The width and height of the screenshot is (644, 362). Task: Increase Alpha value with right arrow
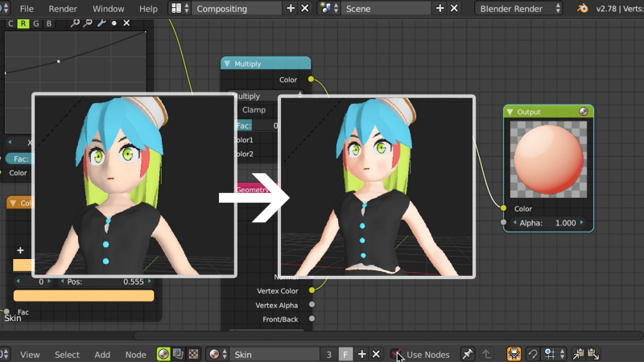581,223
